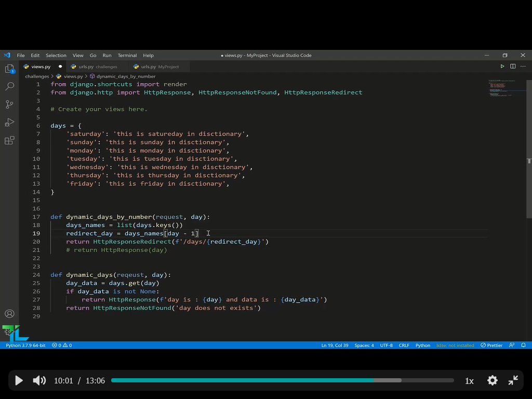Open editor More Actions ellipsis menu
The height and width of the screenshot is (399, 532).
(523, 66)
